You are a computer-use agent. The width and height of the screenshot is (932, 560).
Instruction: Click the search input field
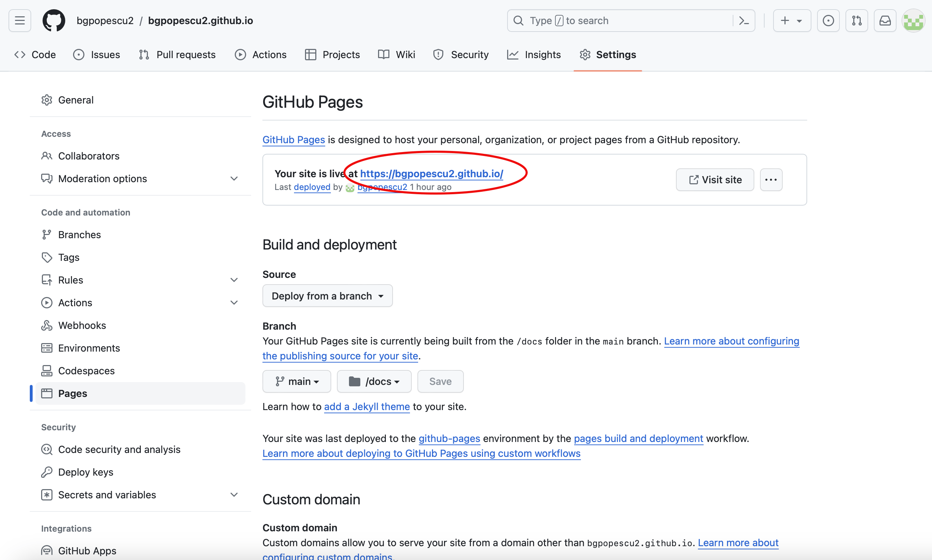click(619, 20)
